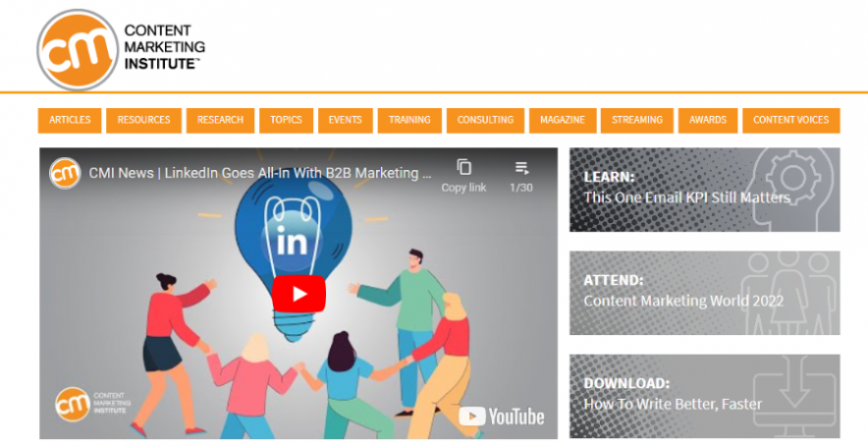868x447 pixels.
Task: Visit the Awards page
Action: [708, 120]
